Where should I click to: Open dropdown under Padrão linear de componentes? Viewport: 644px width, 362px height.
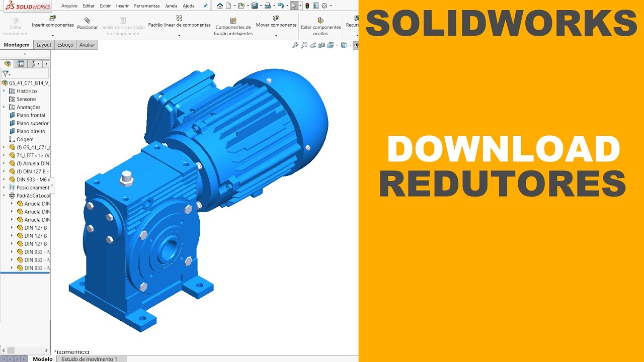179,36
